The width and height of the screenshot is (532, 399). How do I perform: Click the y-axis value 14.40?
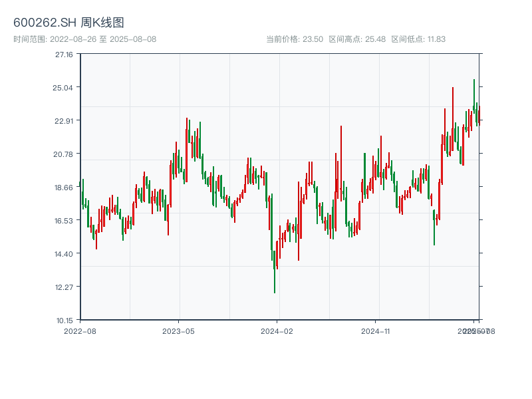tap(64, 254)
